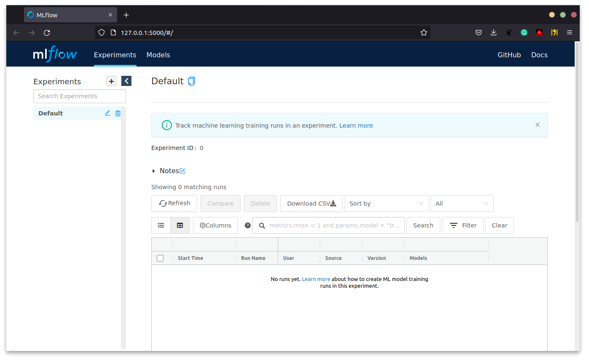The height and width of the screenshot is (364, 589).
Task: Click the User column header
Action: click(x=289, y=258)
